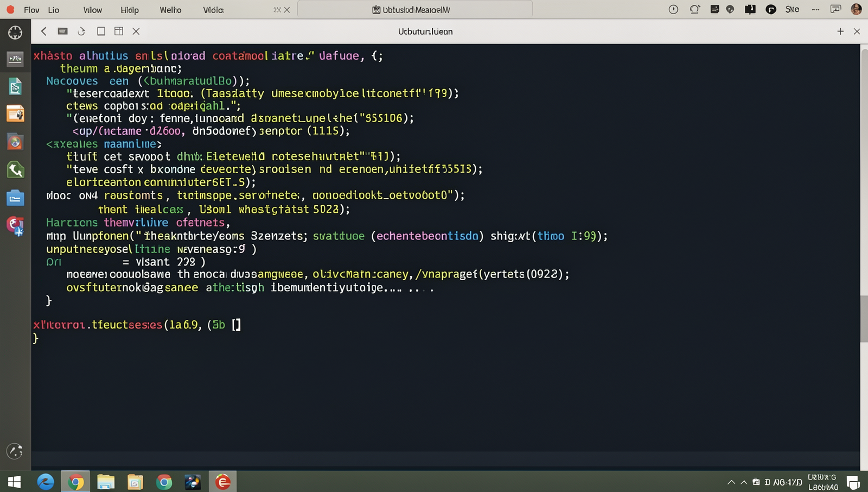
Task: Open the green phone-arrow icon in the sidebar
Action: tap(15, 170)
